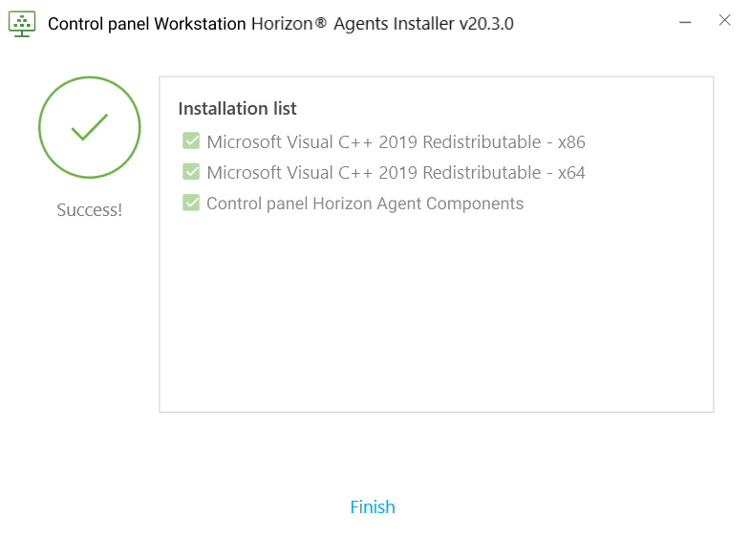This screenshot has height=560, width=750.
Task: Select the Redistributable - x64 list entry text
Action: pyautogui.click(x=396, y=173)
